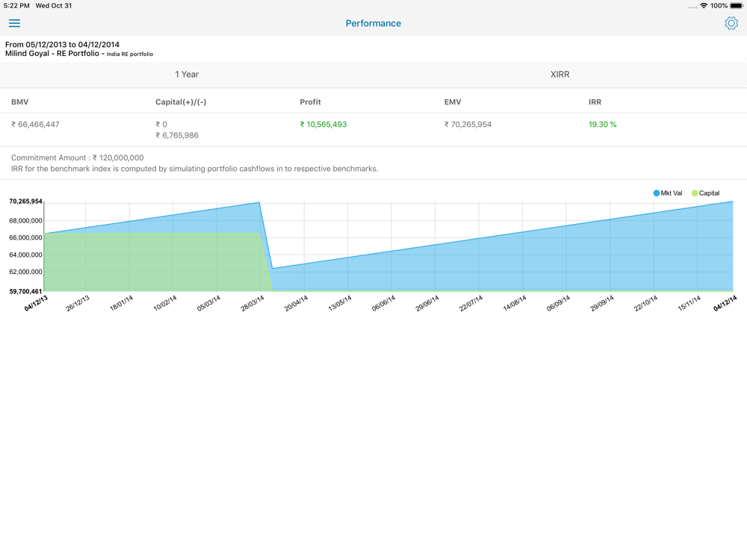Toggle the Mkt Val legend series
Screen dimensions: 747x560
click(667, 193)
